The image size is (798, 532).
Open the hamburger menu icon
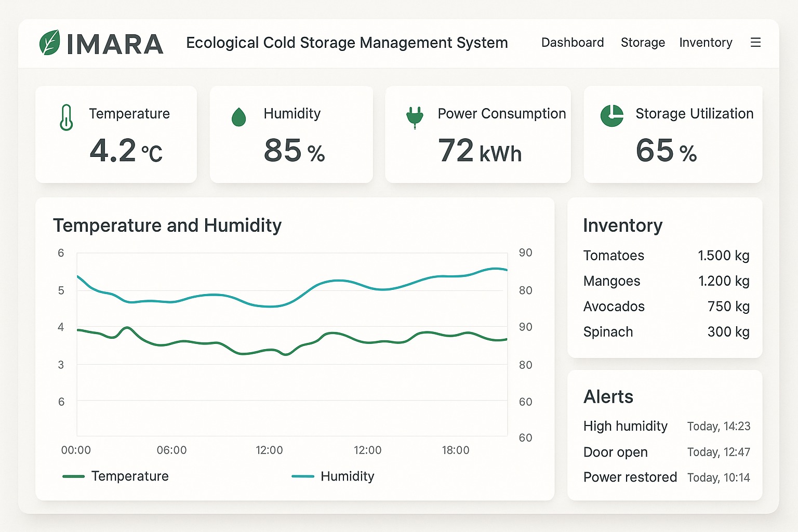755,43
